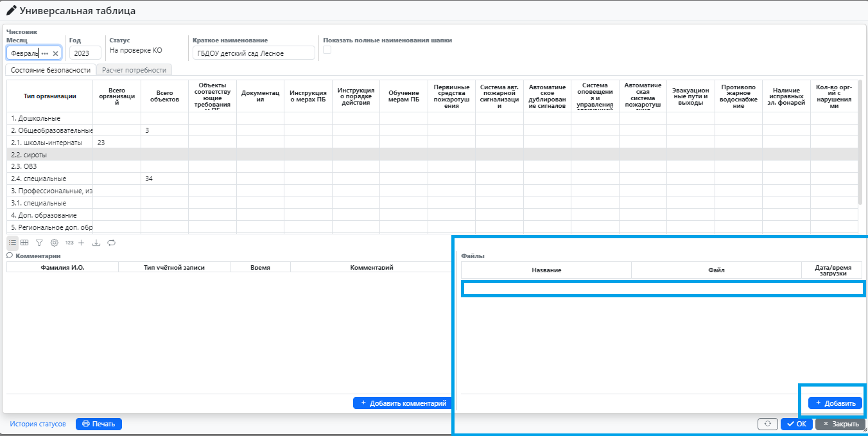Image resolution: width=868 pixels, height=436 pixels.
Task: Toggle the 123 numbering icon
Action: (69, 243)
